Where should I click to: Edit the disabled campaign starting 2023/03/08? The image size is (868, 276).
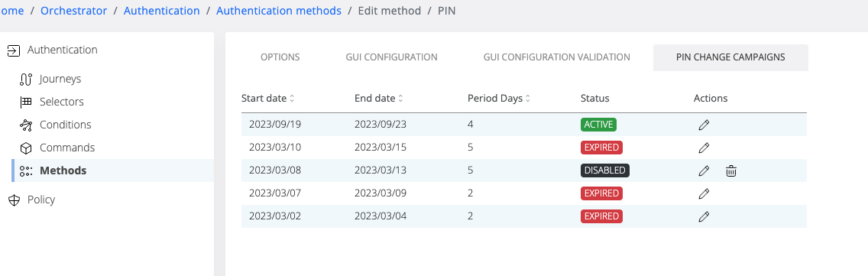(x=704, y=170)
